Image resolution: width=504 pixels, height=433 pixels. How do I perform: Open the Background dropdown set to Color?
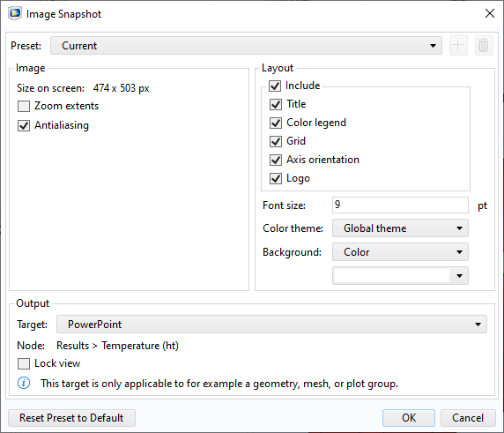click(400, 252)
